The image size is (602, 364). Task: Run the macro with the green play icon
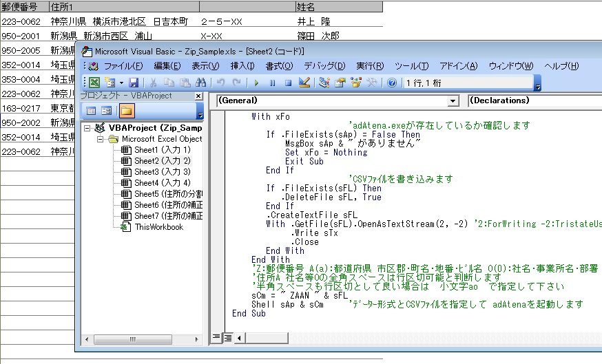[x=256, y=83]
